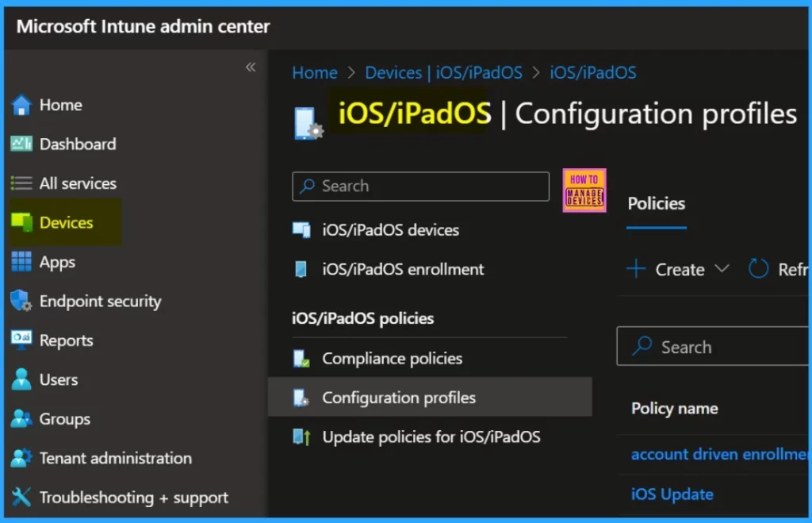This screenshot has width=812, height=523.
Task: Focus the Policies Search field
Action: [x=713, y=346]
